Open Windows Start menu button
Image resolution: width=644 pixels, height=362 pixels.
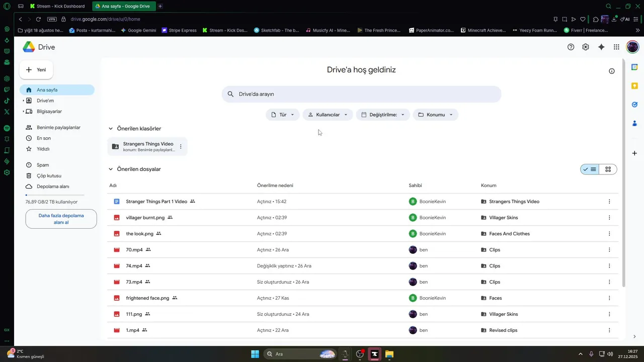click(255, 354)
